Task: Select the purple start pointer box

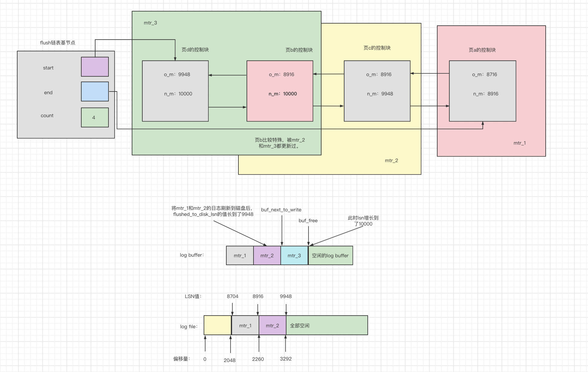Action: pos(95,67)
